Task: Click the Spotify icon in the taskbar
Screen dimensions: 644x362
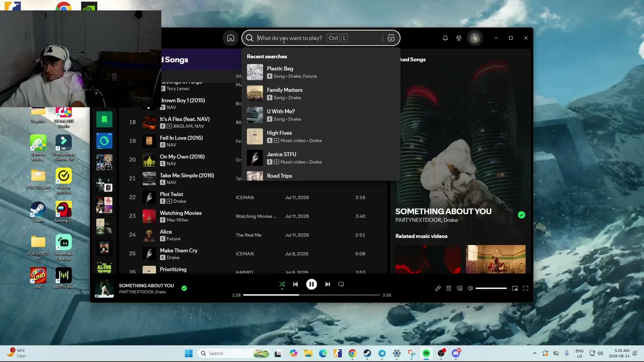Action: click(426, 353)
